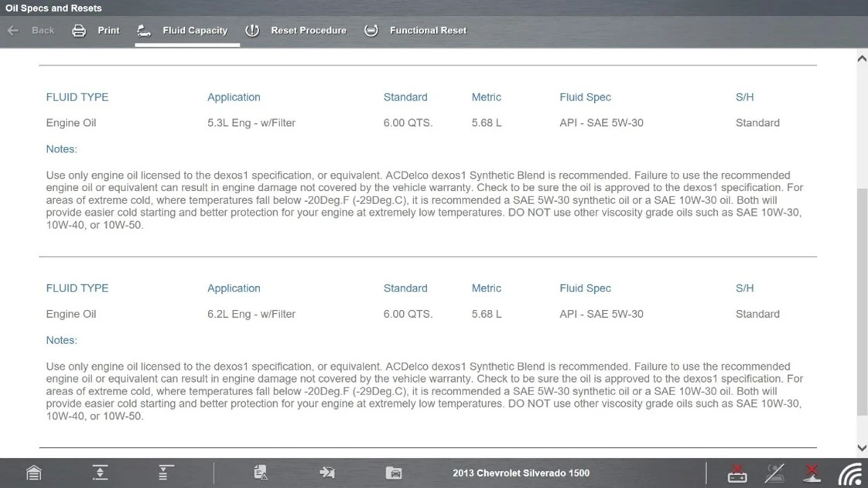Image resolution: width=868 pixels, height=488 pixels.
Task: Click the battery connection status icon
Action: (x=737, y=473)
